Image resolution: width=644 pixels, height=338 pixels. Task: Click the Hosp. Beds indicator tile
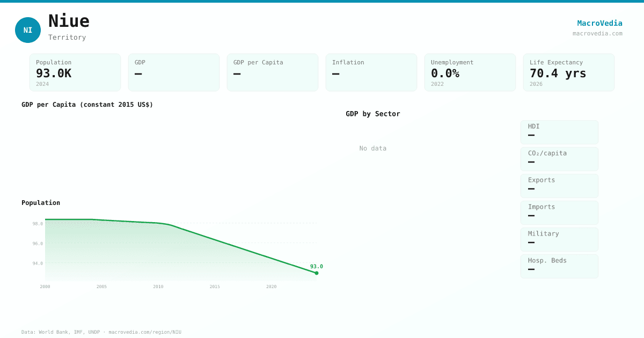point(559,266)
